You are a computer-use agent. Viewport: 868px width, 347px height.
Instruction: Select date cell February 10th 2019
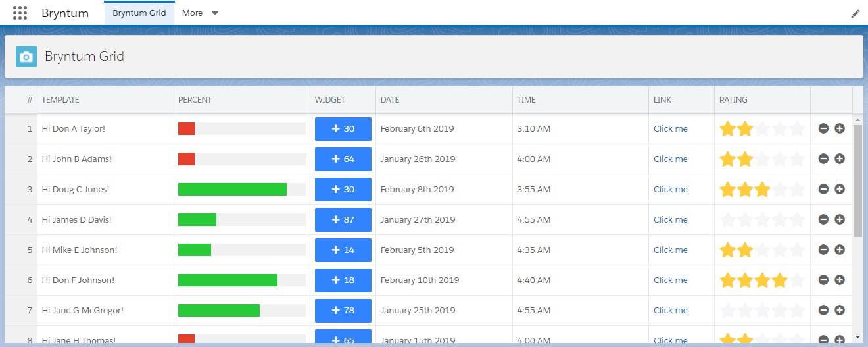444,280
